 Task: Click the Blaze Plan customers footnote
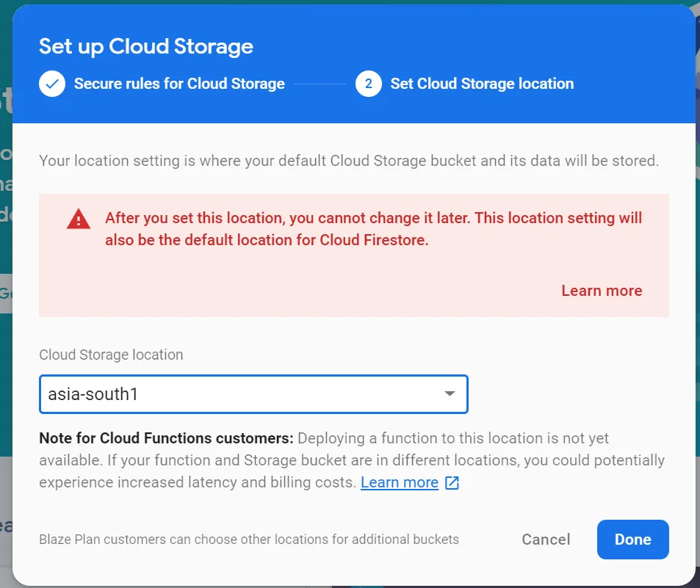249,540
